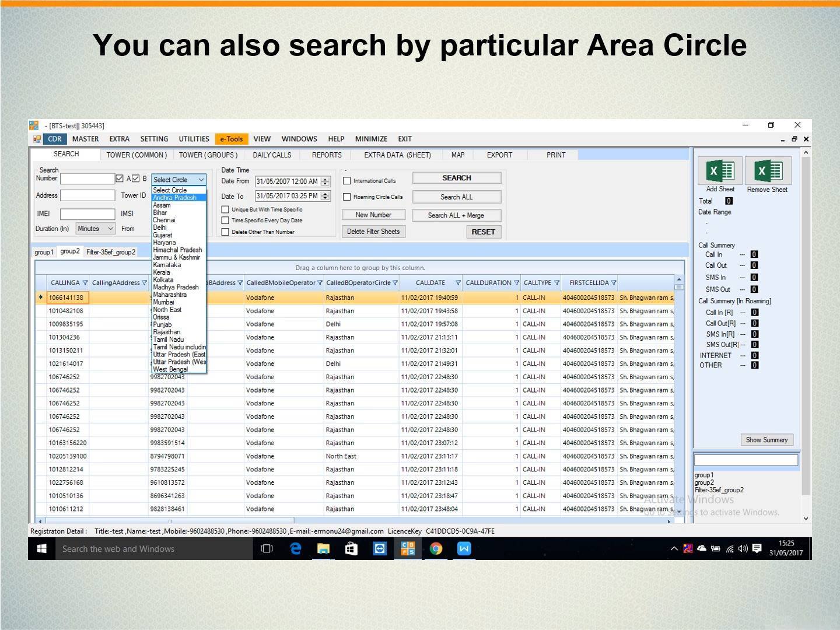Open the CALLDURATION column filter
Viewport: 840px width, 630px height.
point(516,283)
